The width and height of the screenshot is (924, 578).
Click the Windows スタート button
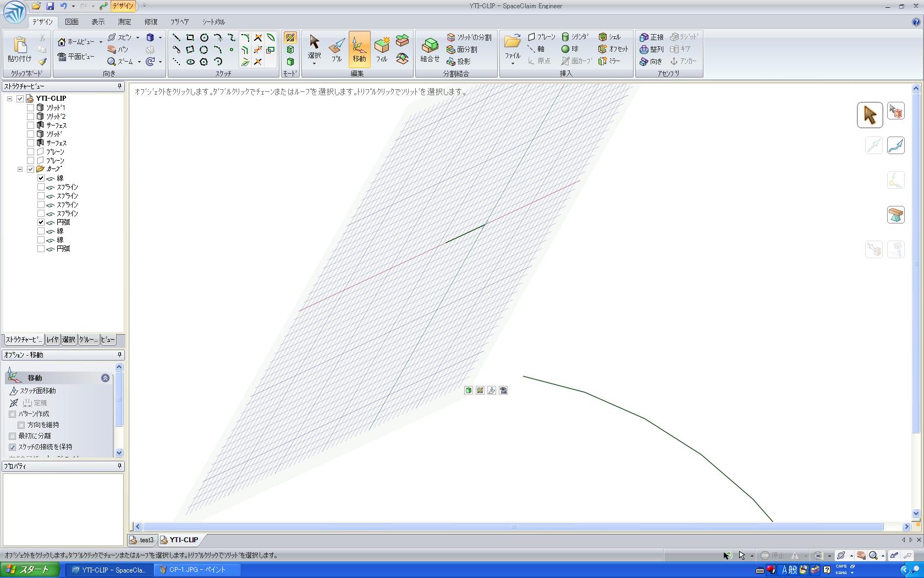30,570
